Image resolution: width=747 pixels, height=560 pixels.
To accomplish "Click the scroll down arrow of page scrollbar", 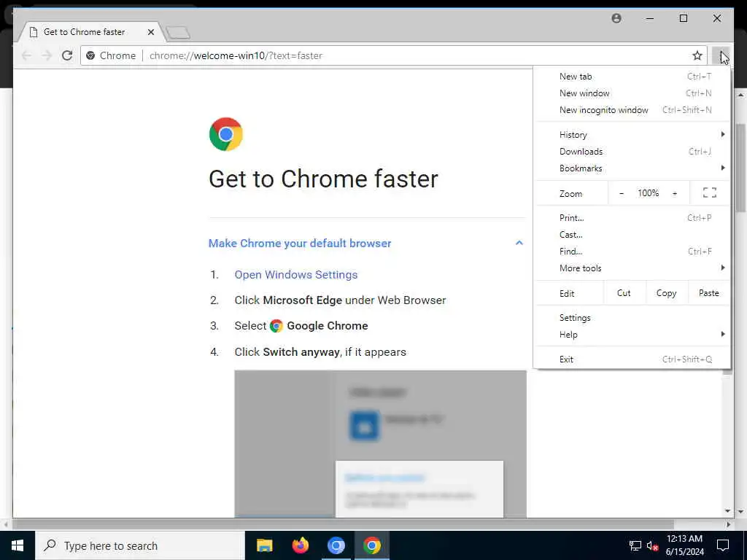I will point(727,511).
